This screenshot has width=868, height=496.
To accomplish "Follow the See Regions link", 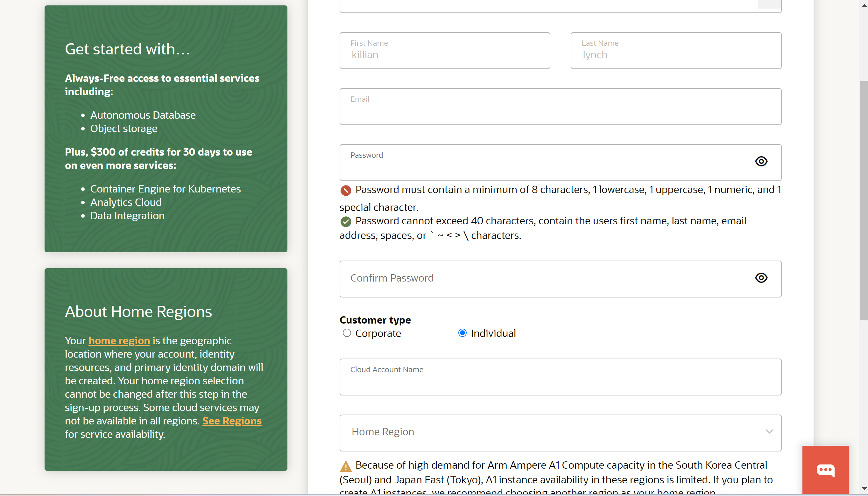I will (232, 421).
